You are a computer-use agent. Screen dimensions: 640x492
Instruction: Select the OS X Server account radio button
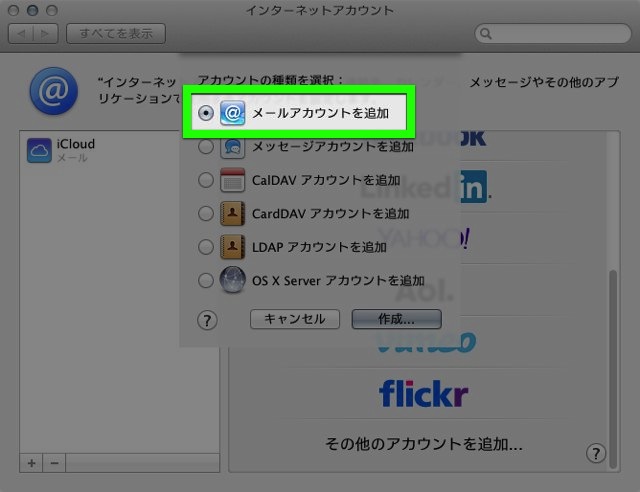[x=206, y=281]
